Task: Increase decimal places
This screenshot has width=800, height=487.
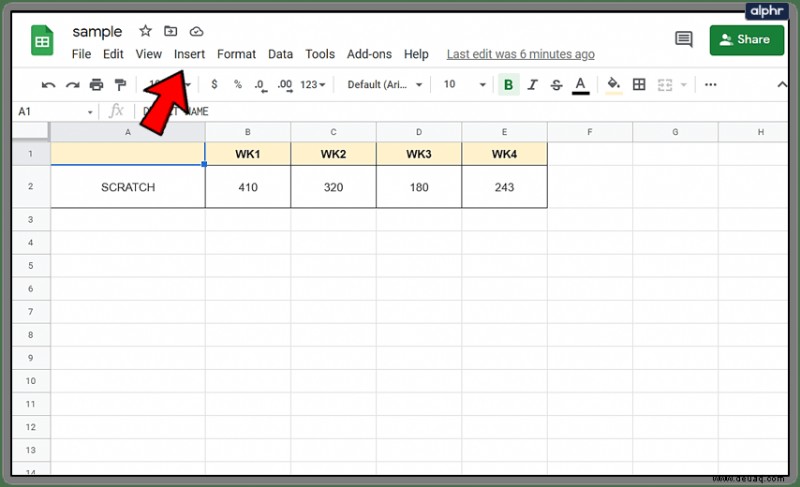Action: (285, 85)
